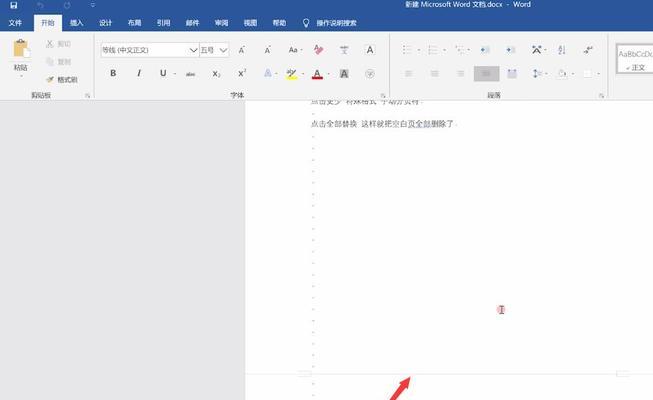Toggle strikethrough formatting
The width and height of the screenshot is (653, 400).
point(190,74)
